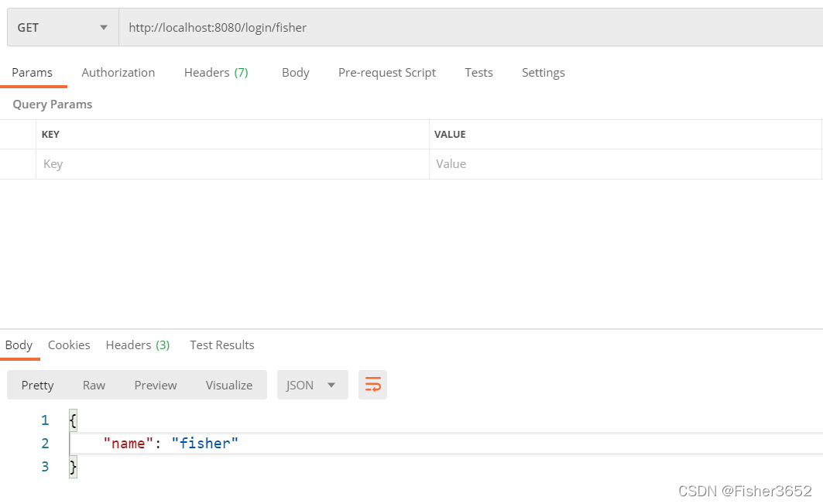Click line number 1 in response gutter

tap(45, 420)
